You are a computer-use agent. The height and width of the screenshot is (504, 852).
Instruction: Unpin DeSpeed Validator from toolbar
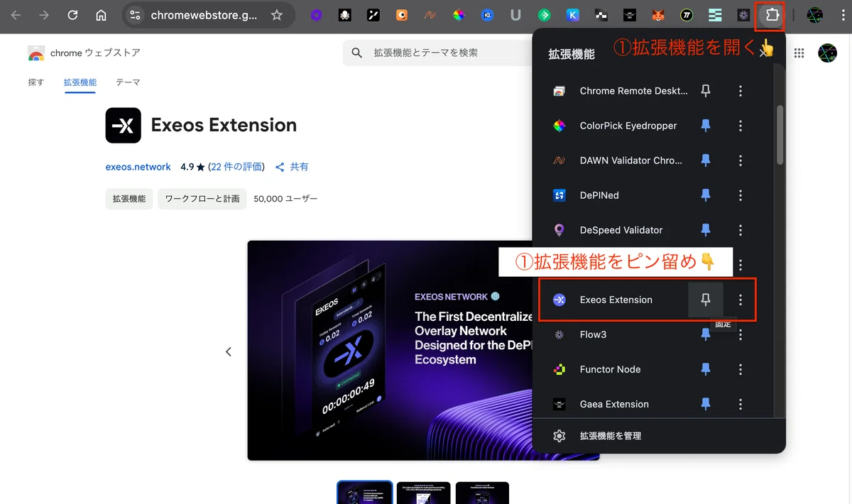(x=706, y=230)
